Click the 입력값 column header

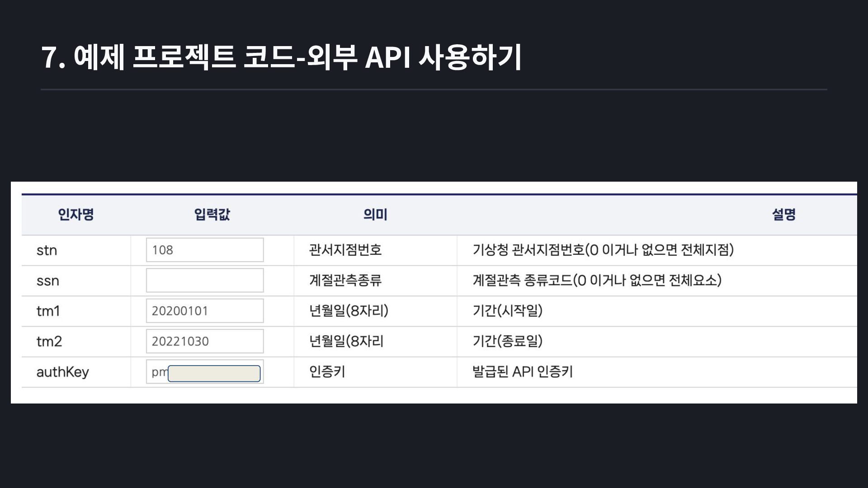pyautogui.click(x=212, y=214)
